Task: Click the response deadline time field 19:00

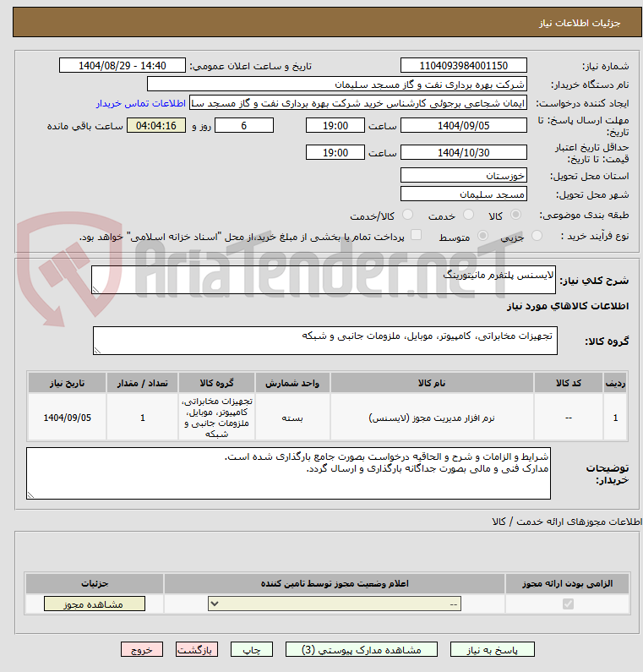Action: (335, 126)
